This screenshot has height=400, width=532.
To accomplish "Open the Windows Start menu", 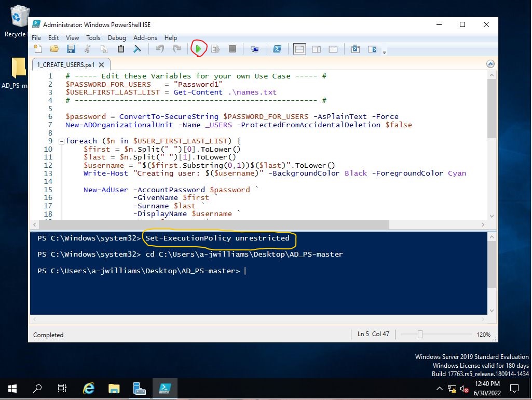I will (x=12, y=389).
